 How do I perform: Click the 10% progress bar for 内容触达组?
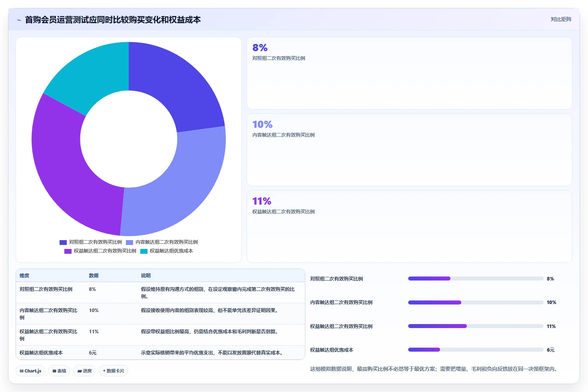(x=476, y=302)
